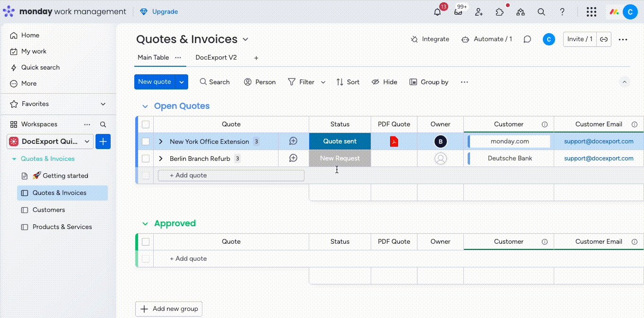Screen dimensions: 644x318
Task: Click the Customer column info icon in Open Quotes
Action: pos(545,124)
